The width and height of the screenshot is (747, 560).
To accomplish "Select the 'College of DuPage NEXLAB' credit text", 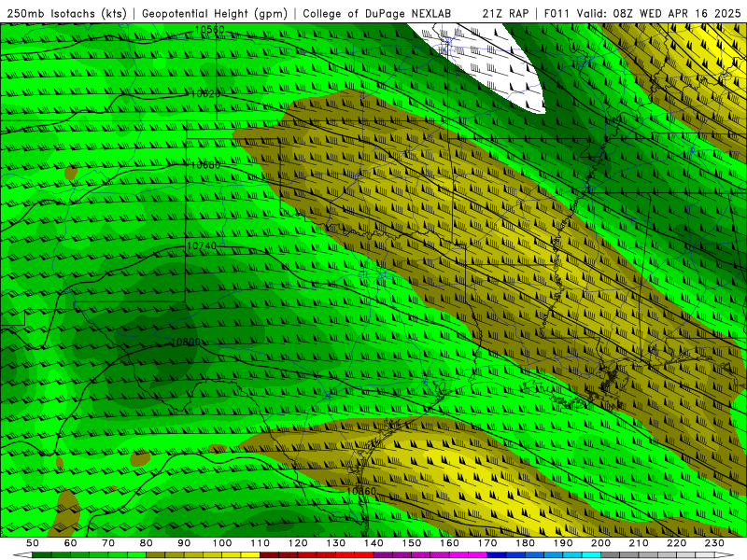I will tap(377, 14).
